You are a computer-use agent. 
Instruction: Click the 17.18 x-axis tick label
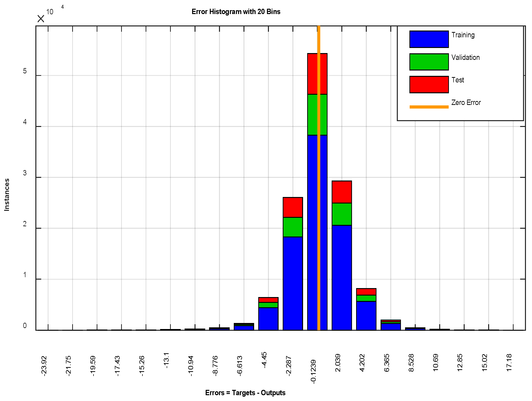509,362
